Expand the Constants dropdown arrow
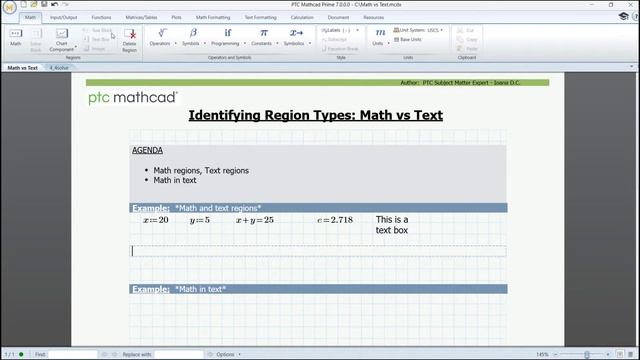This screenshot has width=640, height=360. tap(277, 43)
